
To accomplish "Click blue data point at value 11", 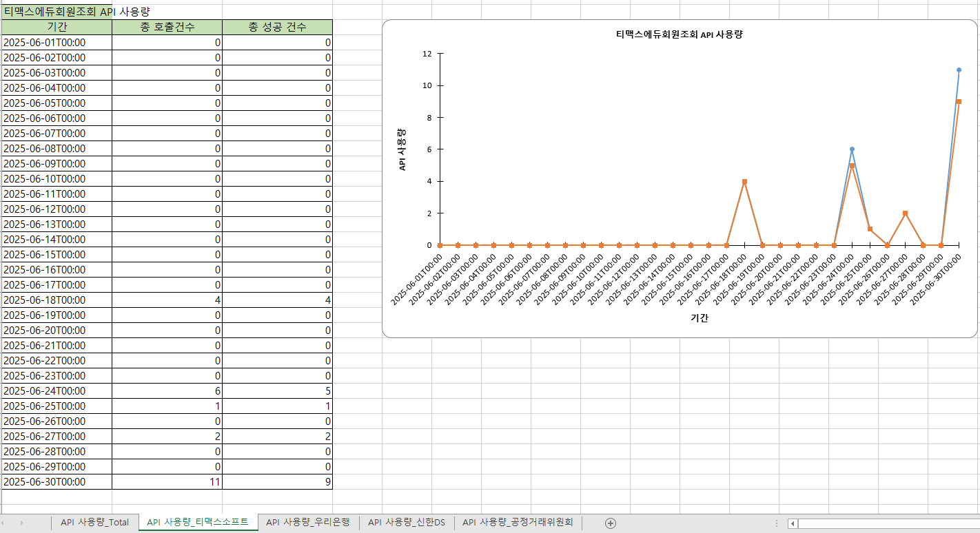I will click(x=959, y=70).
